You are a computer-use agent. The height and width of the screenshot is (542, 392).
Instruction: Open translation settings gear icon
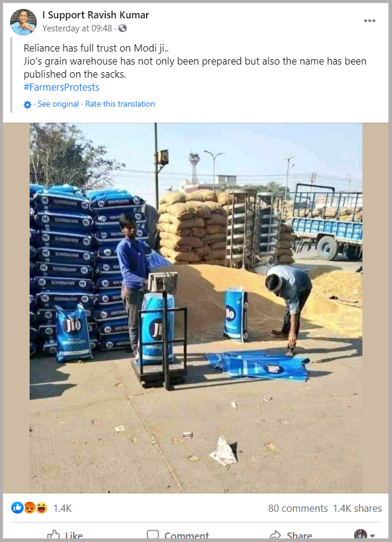tap(27, 104)
